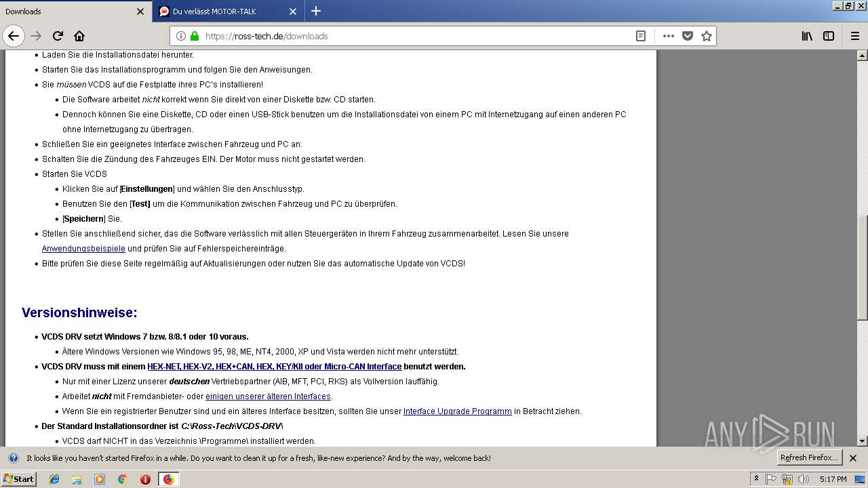Bookmark this page with the star
This screenshot has height=488, width=868.
point(707,36)
